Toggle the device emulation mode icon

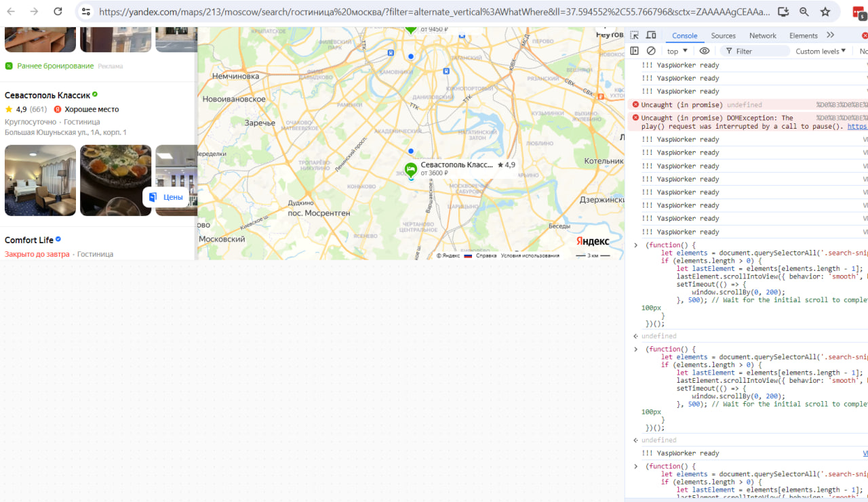[650, 35]
